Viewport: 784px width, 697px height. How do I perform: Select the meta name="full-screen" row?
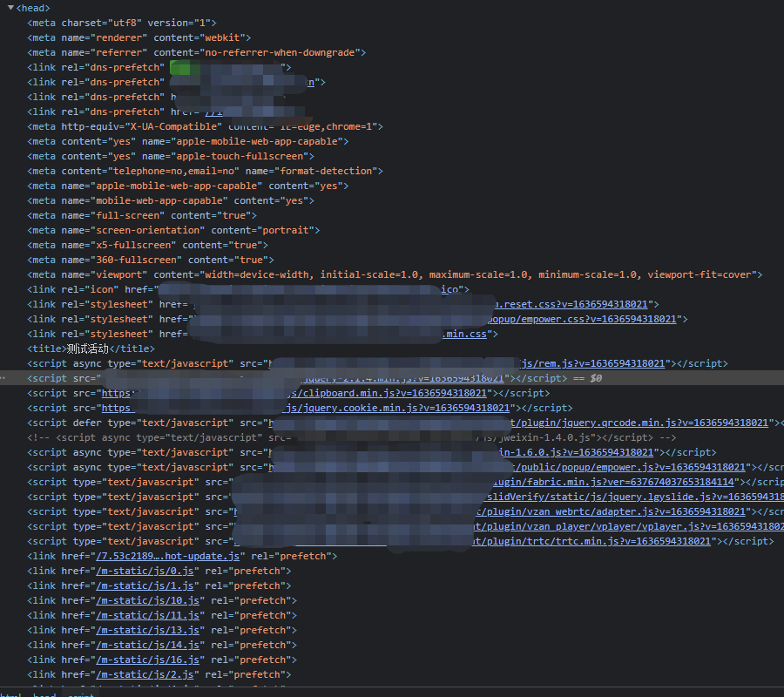pyautogui.click(x=142, y=215)
